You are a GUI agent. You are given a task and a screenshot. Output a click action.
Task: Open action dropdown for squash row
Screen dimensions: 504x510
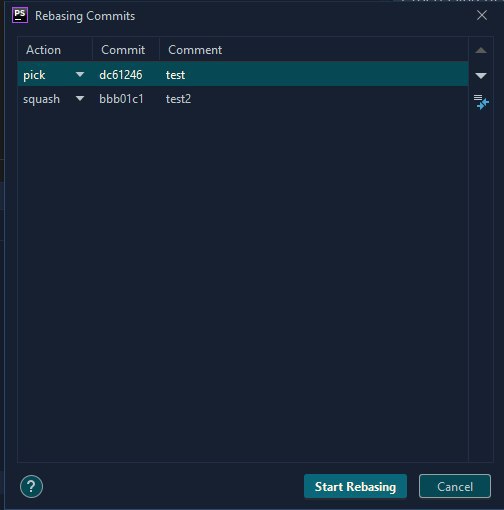[x=80, y=99]
